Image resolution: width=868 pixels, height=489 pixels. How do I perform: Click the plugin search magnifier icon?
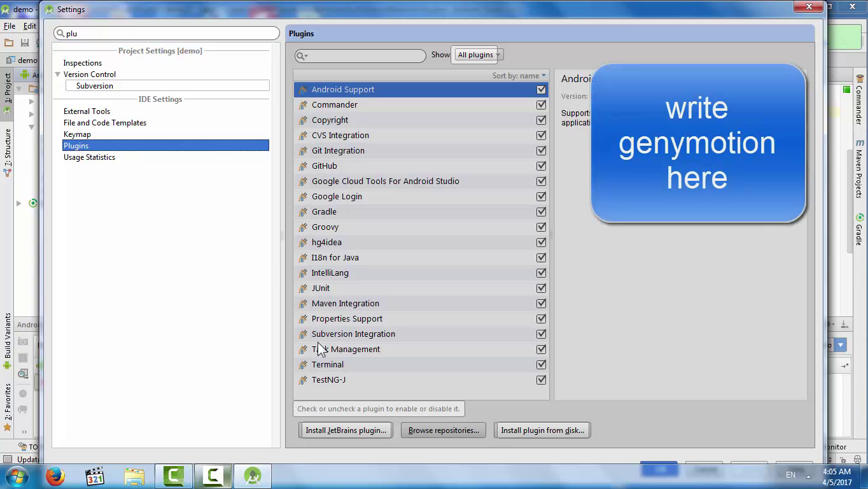pos(299,55)
